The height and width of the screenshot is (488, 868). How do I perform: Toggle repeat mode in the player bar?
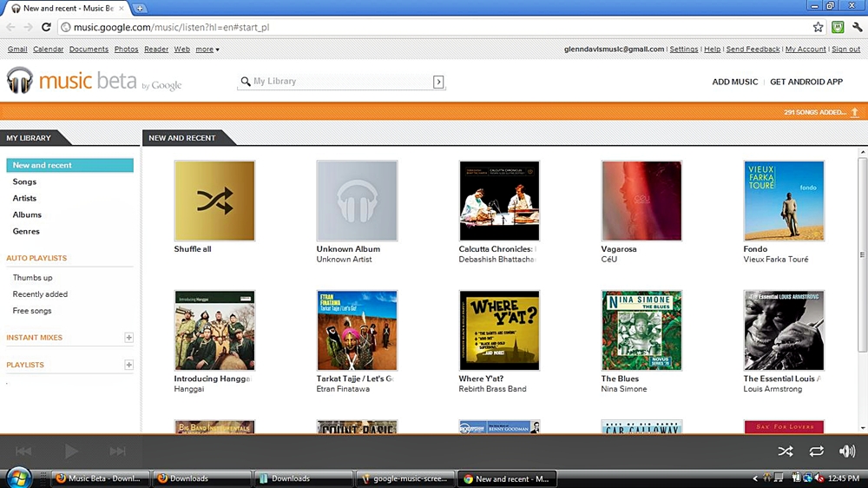(x=816, y=452)
